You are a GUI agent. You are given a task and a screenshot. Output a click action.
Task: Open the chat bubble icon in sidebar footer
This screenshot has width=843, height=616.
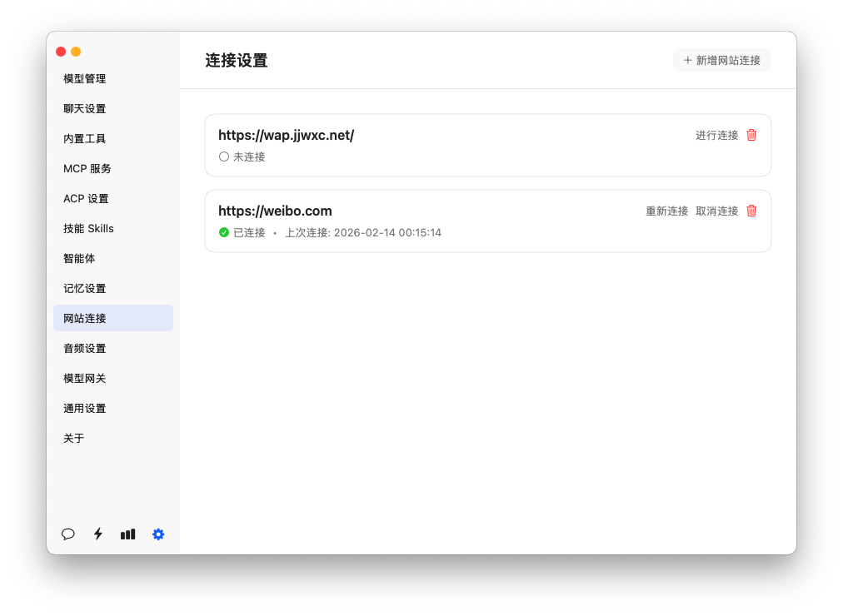[x=68, y=534]
